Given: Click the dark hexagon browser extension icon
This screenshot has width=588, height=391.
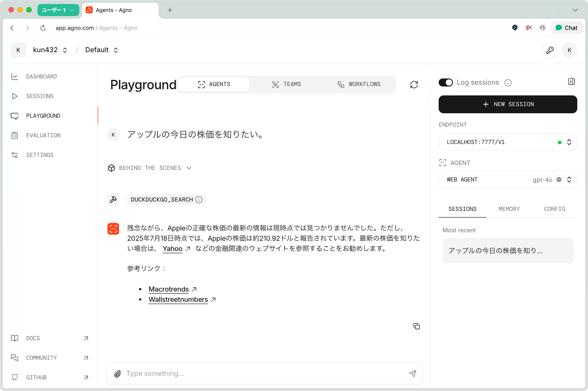Looking at the screenshot, I should tap(515, 28).
